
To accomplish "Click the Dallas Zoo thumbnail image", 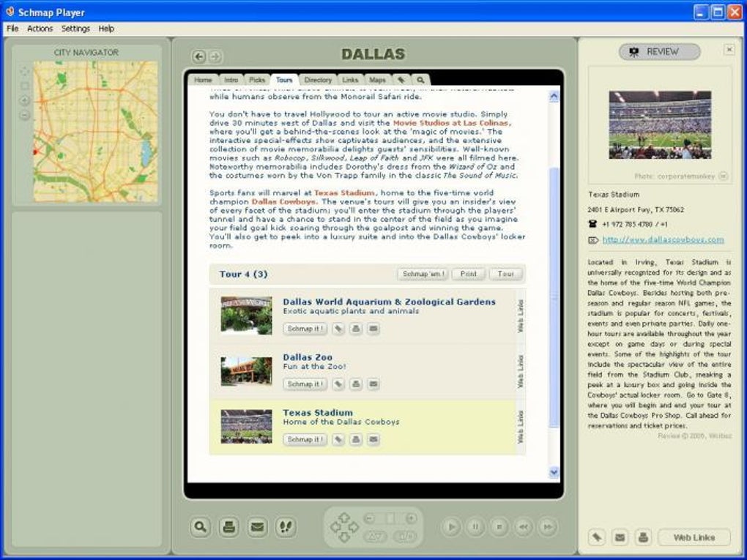I will [246, 371].
